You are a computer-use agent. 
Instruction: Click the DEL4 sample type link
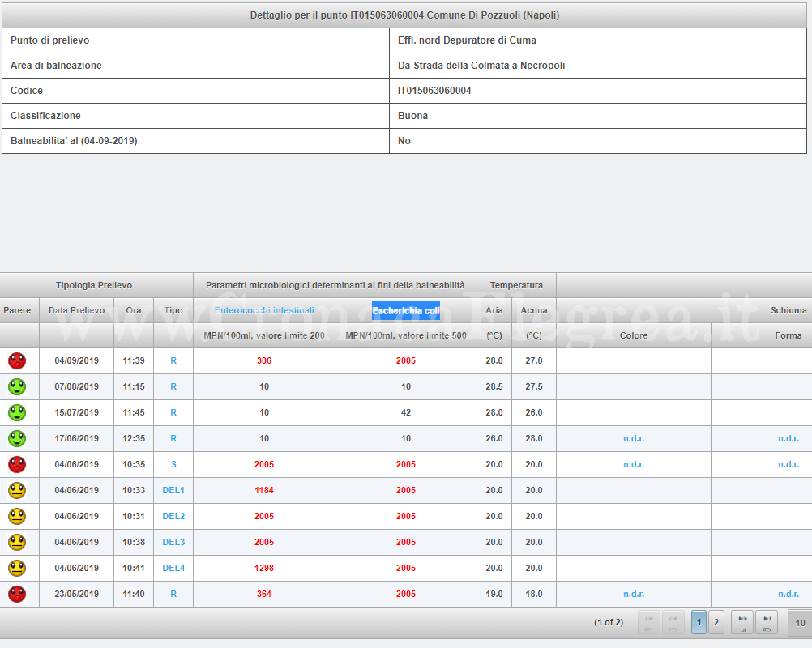(173, 568)
